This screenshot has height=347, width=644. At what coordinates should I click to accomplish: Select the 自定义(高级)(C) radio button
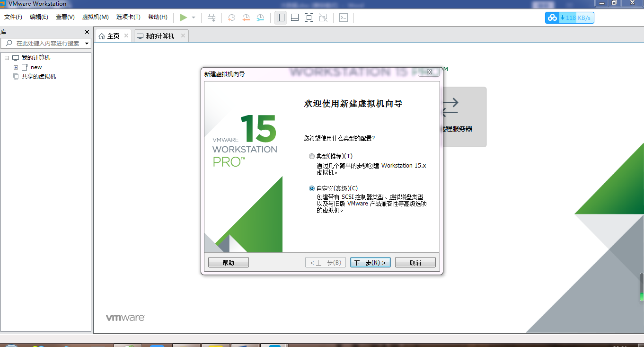(311, 188)
